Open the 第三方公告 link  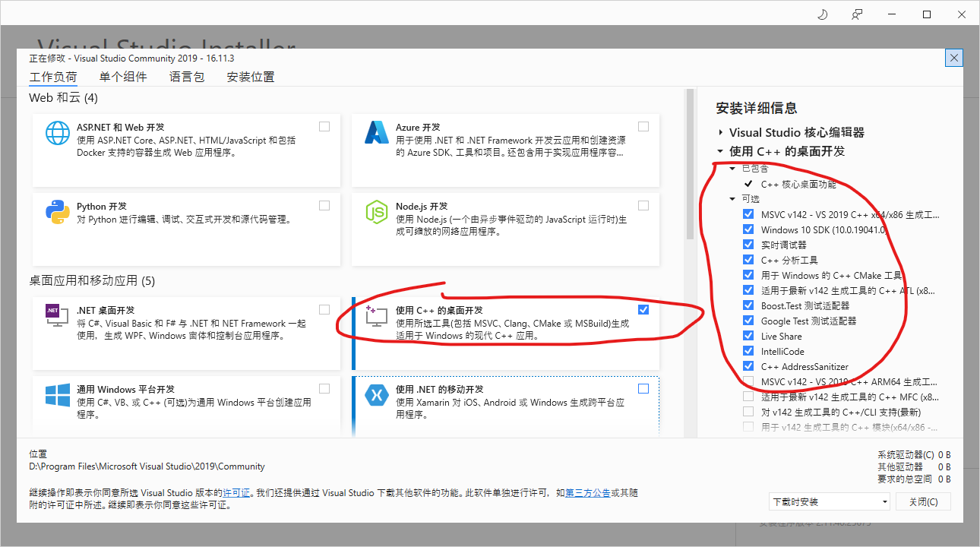pos(588,493)
